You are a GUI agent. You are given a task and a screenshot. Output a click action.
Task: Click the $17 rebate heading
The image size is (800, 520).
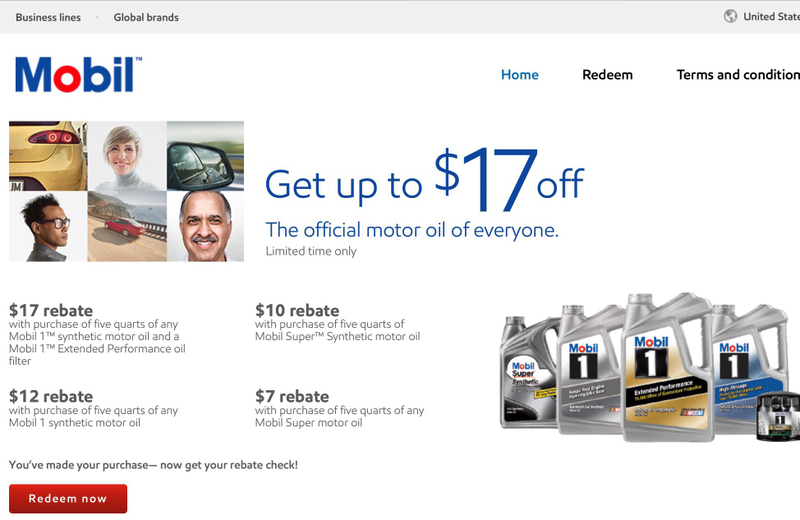click(x=51, y=310)
